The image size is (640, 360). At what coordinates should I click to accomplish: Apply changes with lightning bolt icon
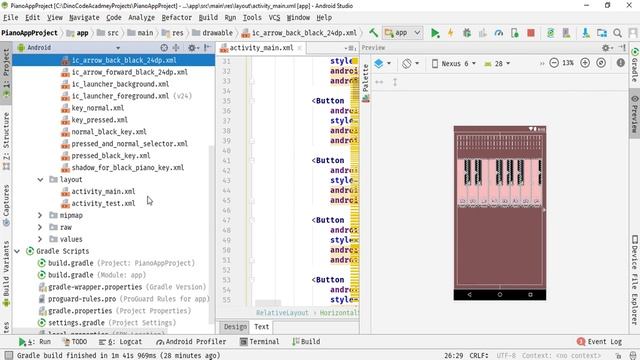click(x=451, y=33)
